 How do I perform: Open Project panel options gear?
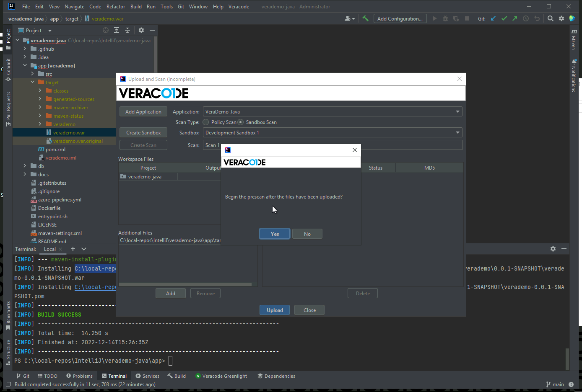tap(141, 30)
